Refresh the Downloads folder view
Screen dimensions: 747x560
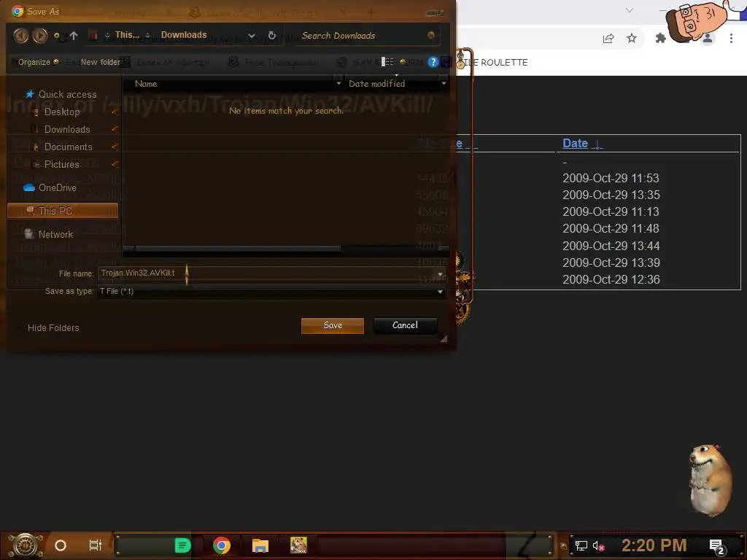point(272,35)
